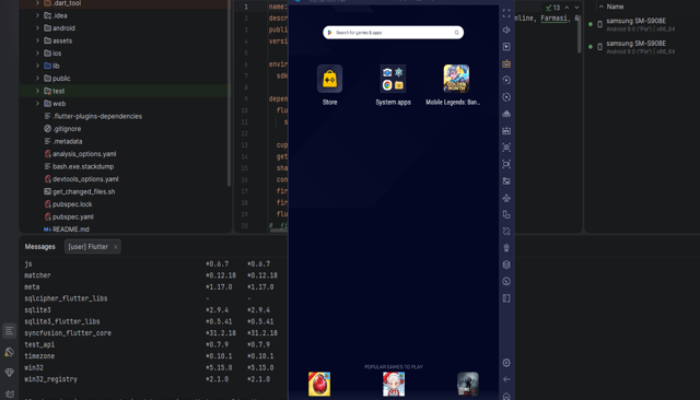Click the magnifier icon in Play search bar

pos(456,33)
